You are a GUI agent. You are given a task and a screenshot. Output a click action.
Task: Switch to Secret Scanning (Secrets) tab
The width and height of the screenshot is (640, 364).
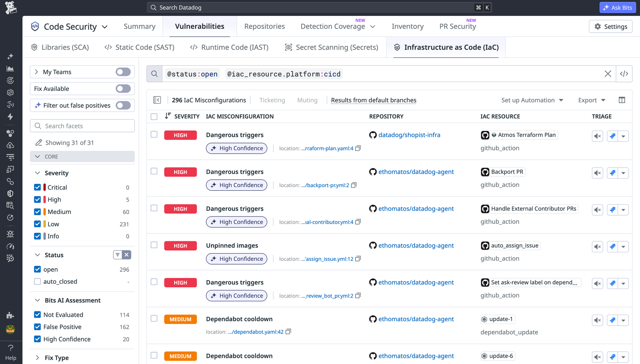tap(331, 47)
